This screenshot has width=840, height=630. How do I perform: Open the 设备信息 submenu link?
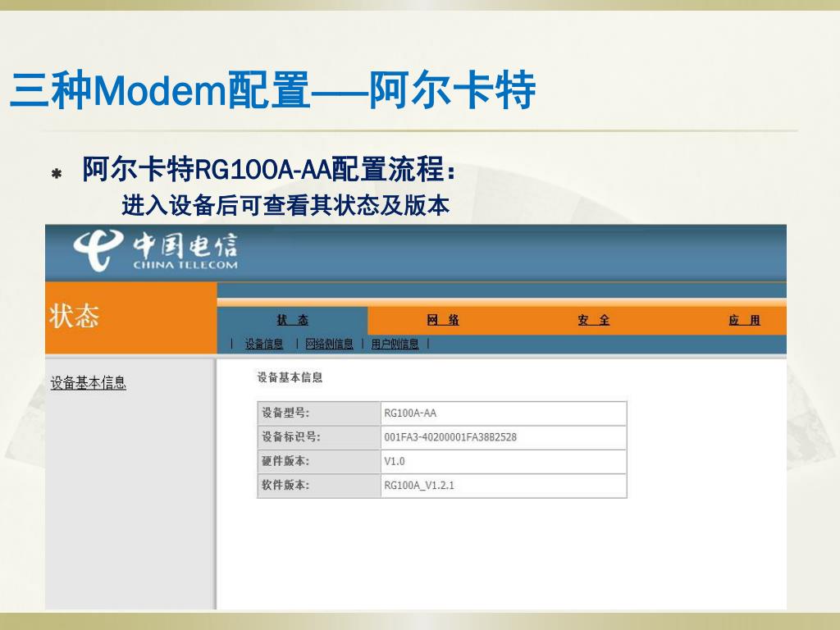point(264,344)
